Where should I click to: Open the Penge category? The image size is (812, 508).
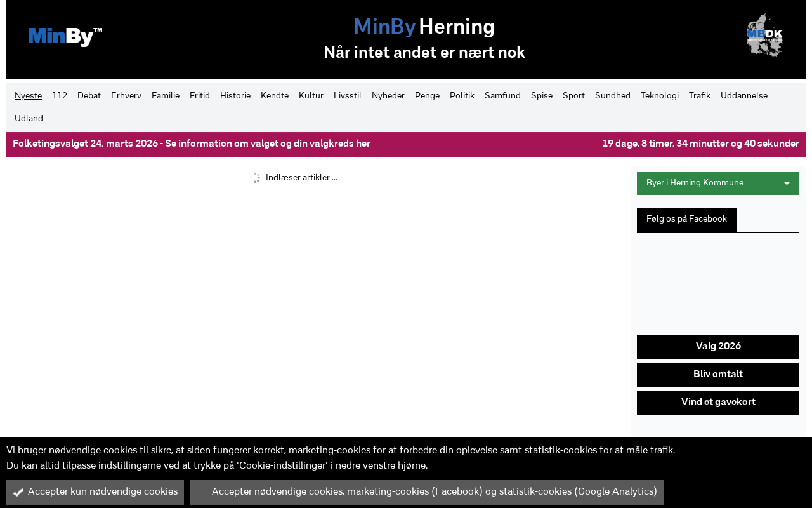click(x=427, y=96)
